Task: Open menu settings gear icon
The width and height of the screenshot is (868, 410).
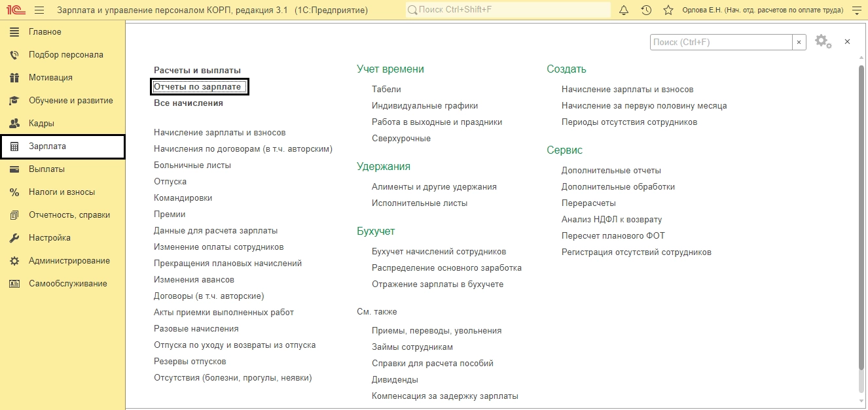Action: (x=823, y=42)
